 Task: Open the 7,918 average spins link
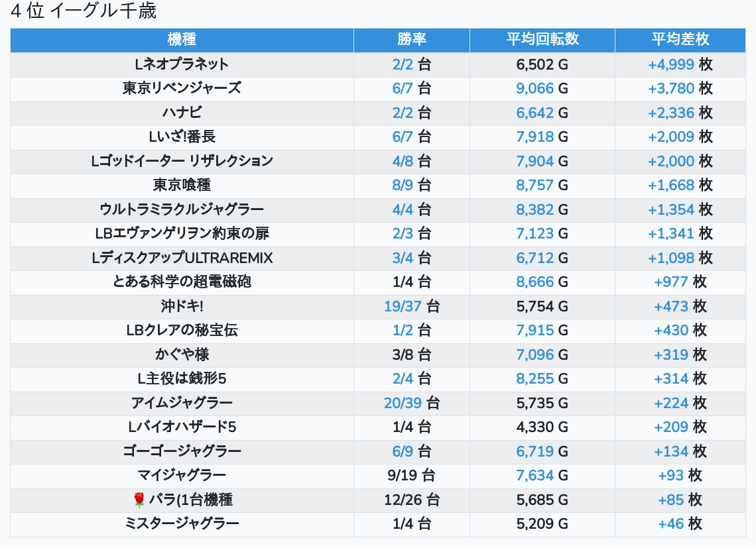pos(535,137)
